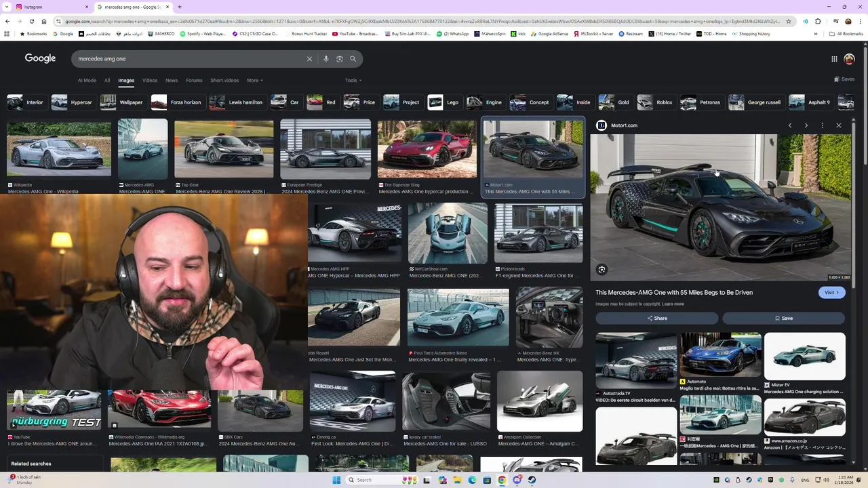
Task: Open a new browser tab with the plus button
Action: 179,7
